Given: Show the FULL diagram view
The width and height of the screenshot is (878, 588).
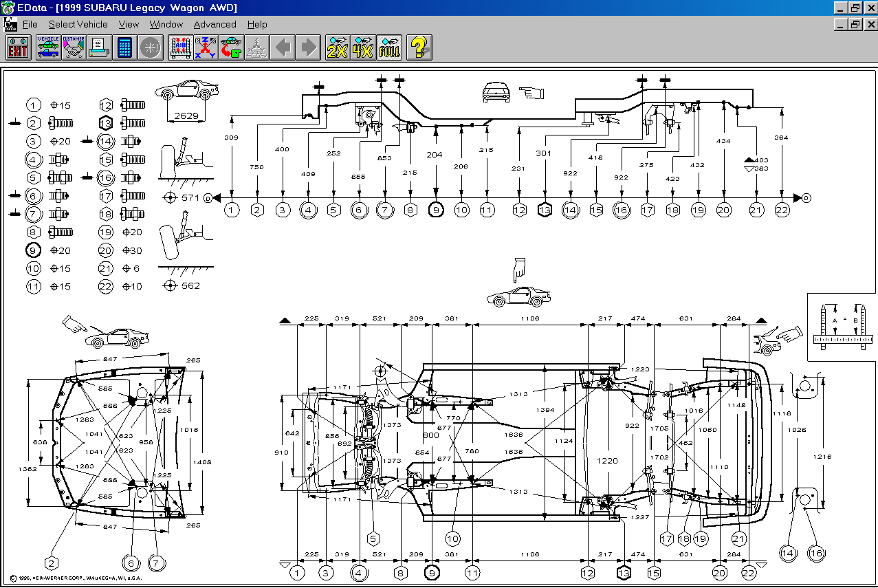Looking at the screenshot, I should point(388,47).
